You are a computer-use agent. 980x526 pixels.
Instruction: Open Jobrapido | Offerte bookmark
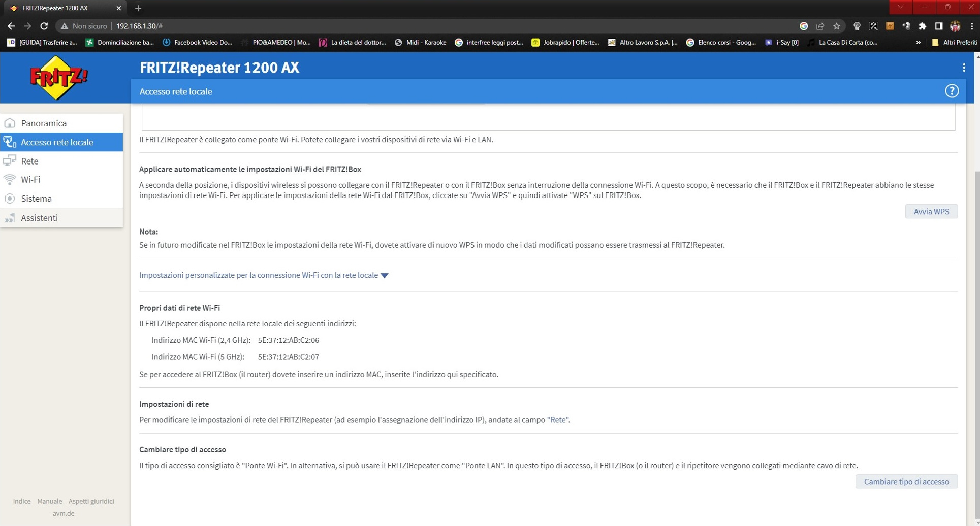coord(565,43)
